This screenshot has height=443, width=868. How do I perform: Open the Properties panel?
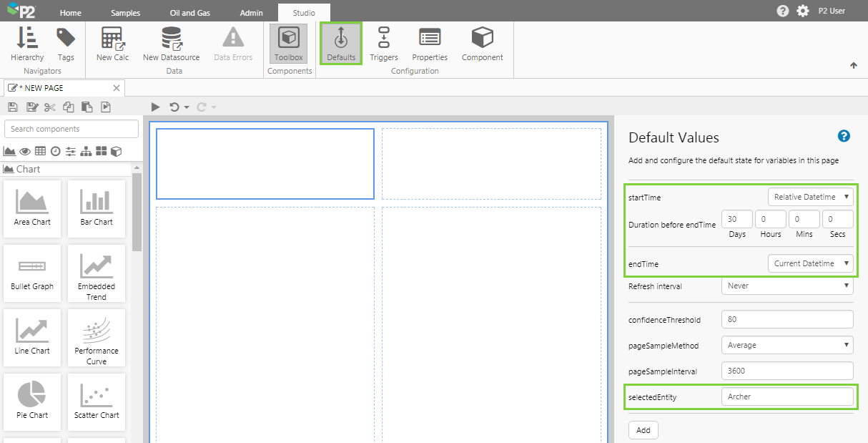(x=430, y=44)
